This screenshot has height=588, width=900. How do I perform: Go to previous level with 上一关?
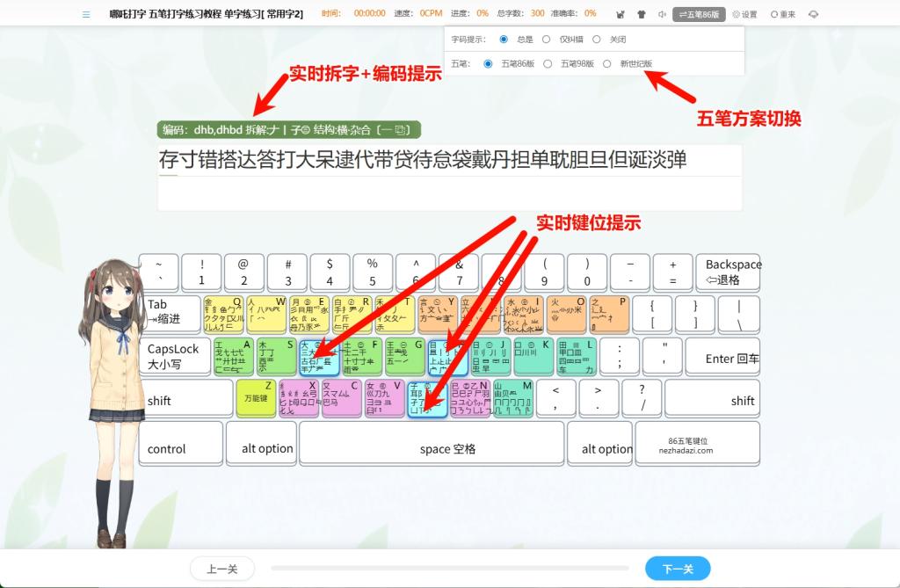click(x=221, y=569)
